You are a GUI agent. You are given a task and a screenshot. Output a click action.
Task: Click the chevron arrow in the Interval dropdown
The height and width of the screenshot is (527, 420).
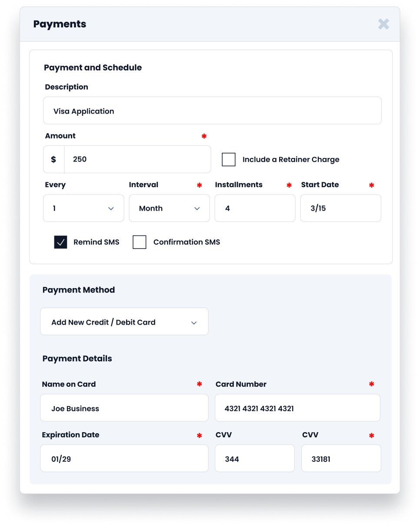197,209
